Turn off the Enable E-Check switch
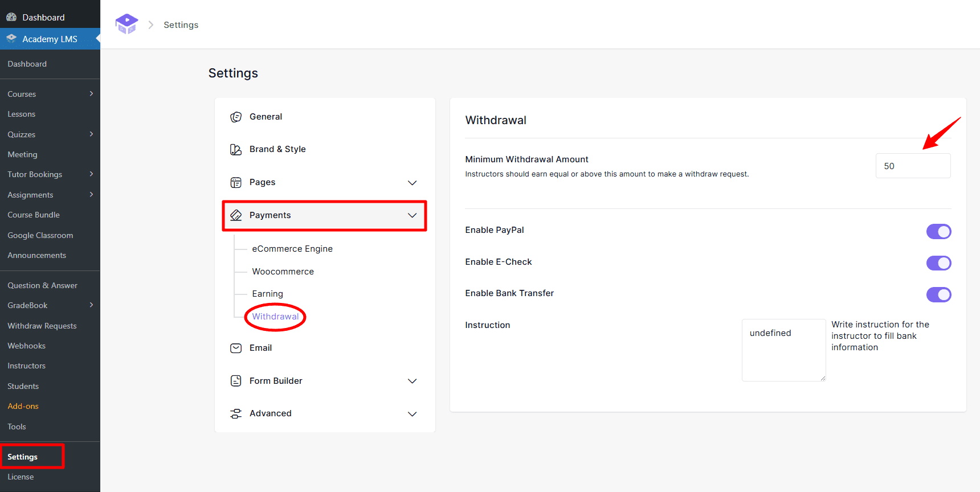 pos(938,263)
